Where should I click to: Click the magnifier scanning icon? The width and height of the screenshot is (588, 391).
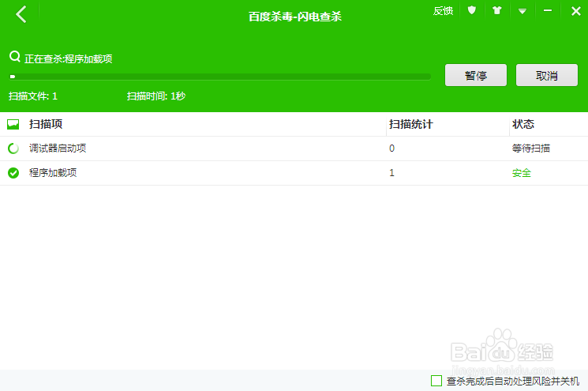pos(15,57)
